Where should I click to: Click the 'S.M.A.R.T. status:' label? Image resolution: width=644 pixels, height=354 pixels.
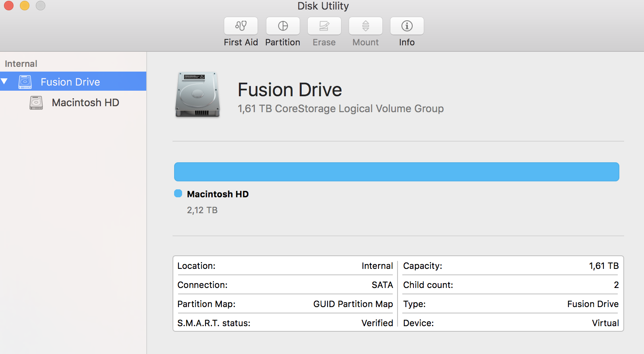tap(214, 323)
